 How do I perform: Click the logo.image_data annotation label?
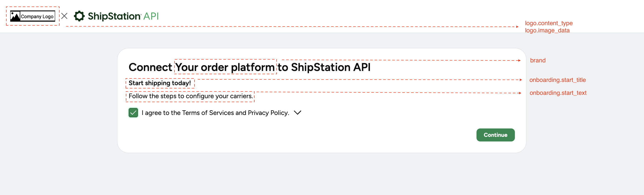pos(547,30)
